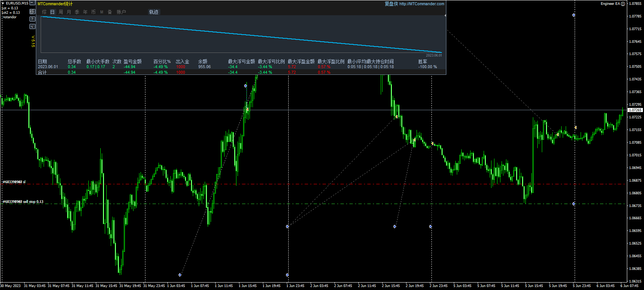Click the 0.17 | 0.17 lot size cell
Viewport: 644px width, 290px height.
pyautogui.click(x=96, y=67)
